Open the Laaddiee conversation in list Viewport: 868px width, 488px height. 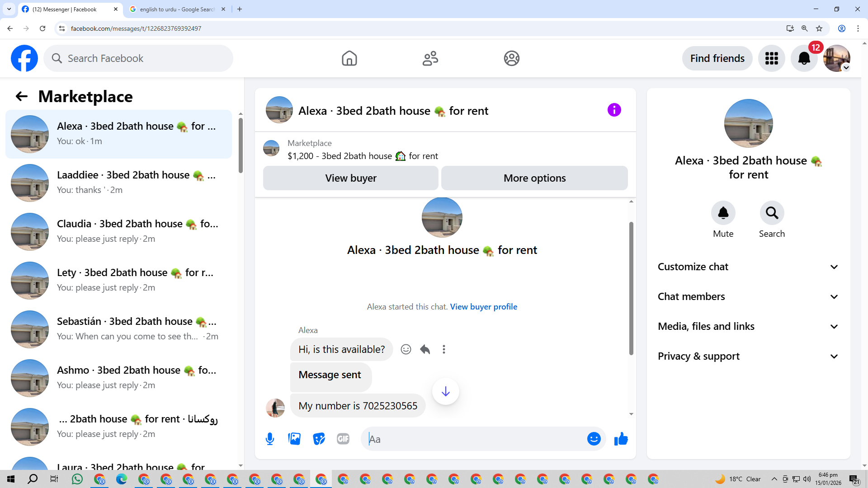[118, 183]
